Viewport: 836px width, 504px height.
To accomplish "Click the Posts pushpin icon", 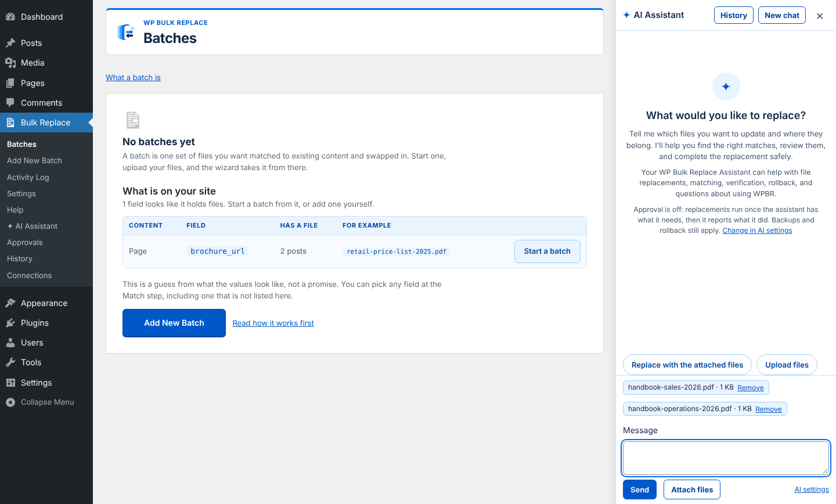I will coord(10,43).
